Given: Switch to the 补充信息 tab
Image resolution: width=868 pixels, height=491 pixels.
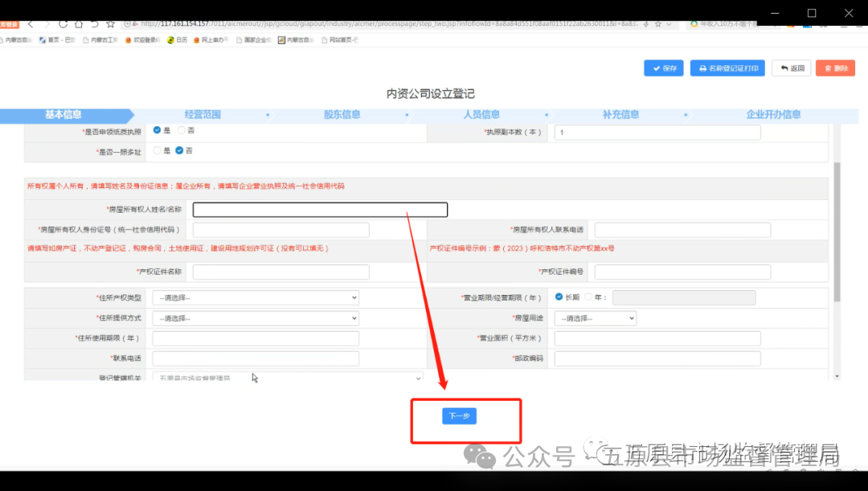Looking at the screenshot, I should pyautogui.click(x=620, y=114).
